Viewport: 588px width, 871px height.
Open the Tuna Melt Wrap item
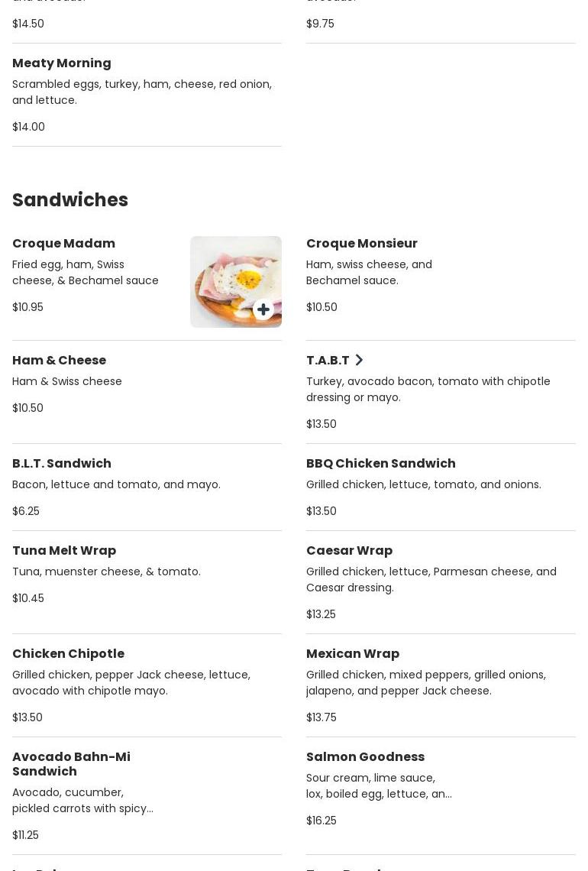click(x=147, y=582)
